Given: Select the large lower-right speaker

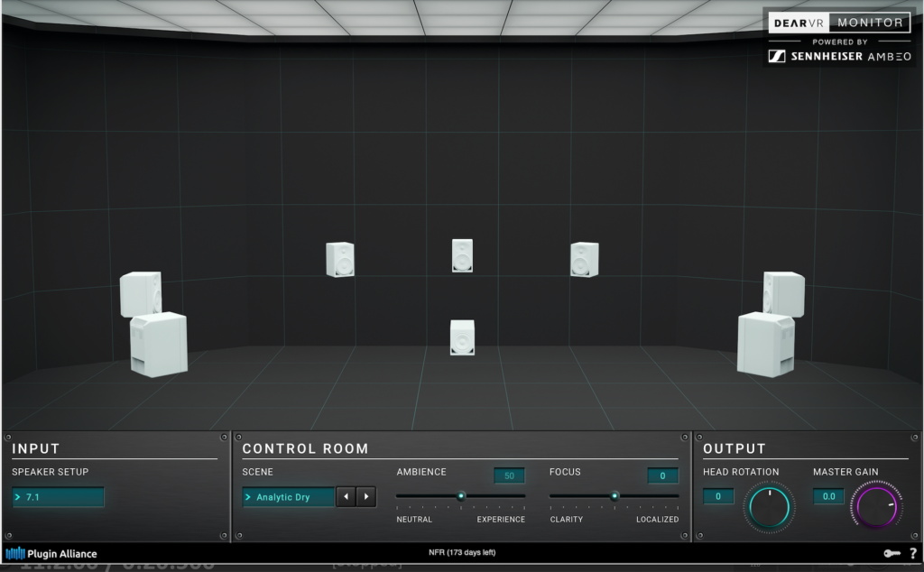Looking at the screenshot, I should 765,344.
